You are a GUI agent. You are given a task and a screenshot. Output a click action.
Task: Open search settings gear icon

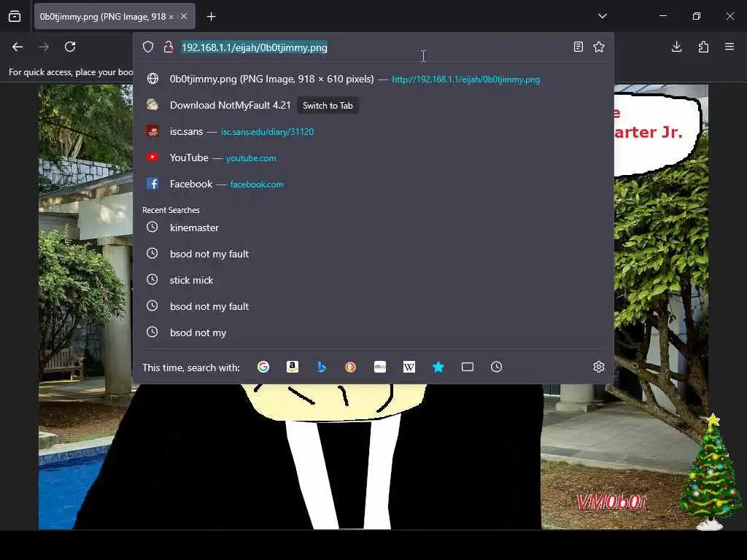click(x=599, y=367)
